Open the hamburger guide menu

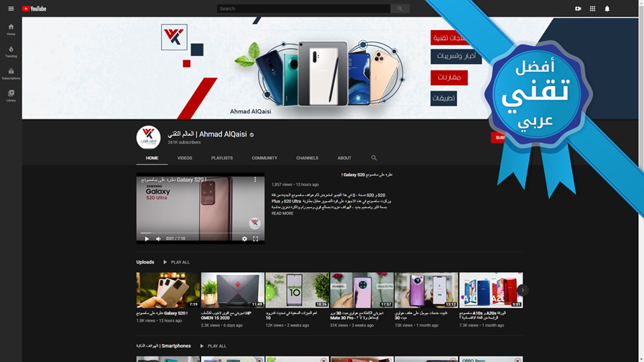[x=11, y=9]
